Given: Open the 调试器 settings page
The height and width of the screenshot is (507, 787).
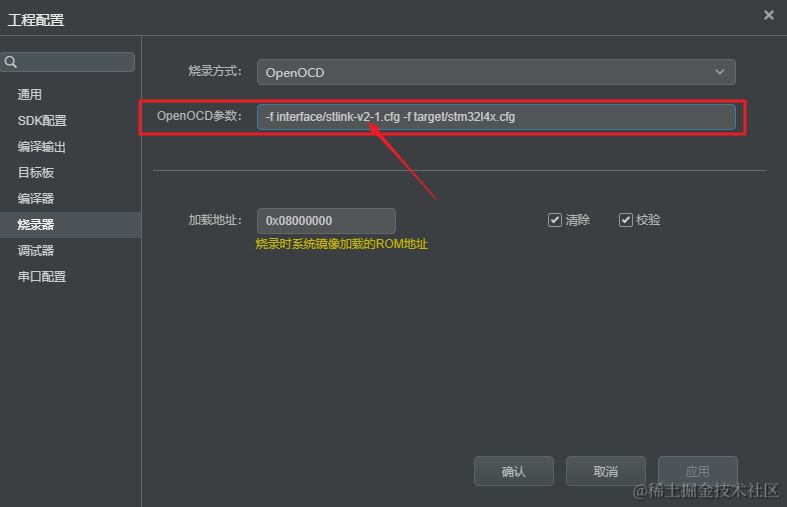Looking at the screenshot, I should point(36,250).
